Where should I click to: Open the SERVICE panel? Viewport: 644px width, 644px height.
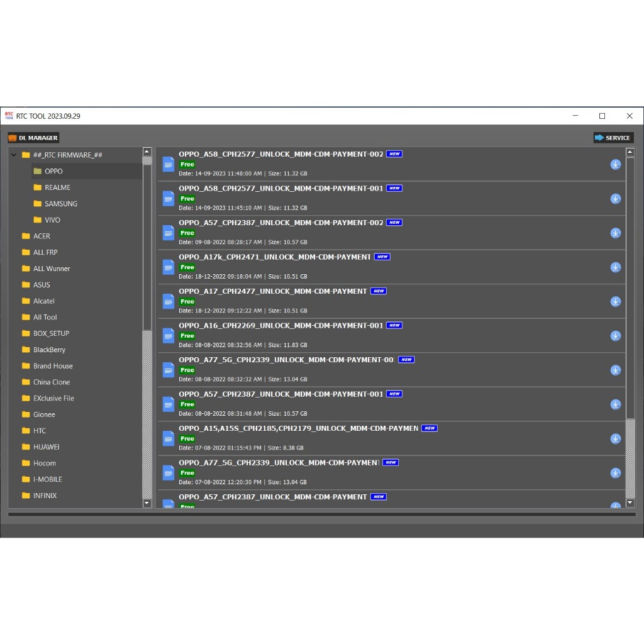613,138
